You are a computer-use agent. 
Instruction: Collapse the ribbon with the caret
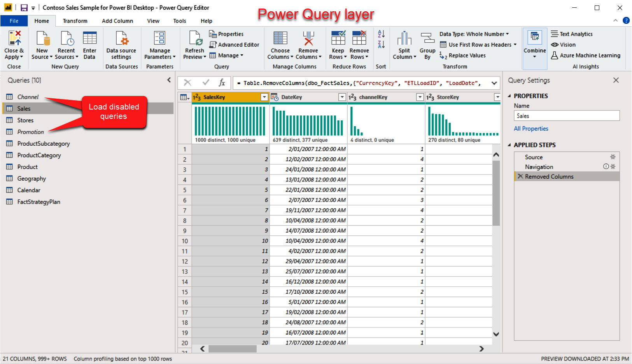[615, 21]
